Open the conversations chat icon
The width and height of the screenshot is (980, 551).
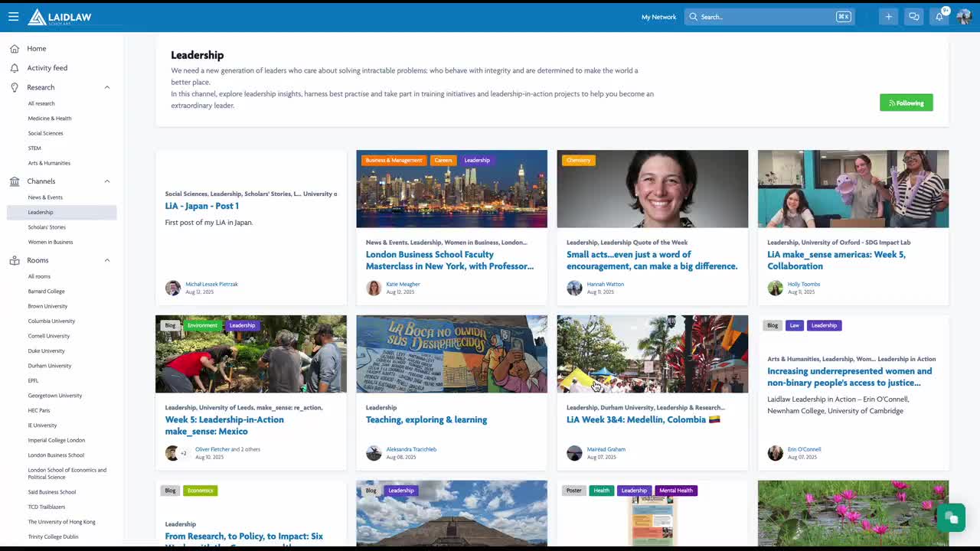[913, 17]
